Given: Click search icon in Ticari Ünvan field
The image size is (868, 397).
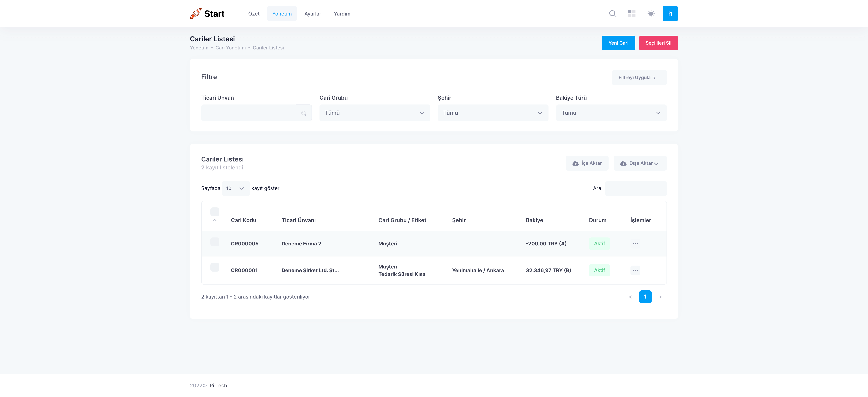Looking at the screenshot, I should coord(303,113).
